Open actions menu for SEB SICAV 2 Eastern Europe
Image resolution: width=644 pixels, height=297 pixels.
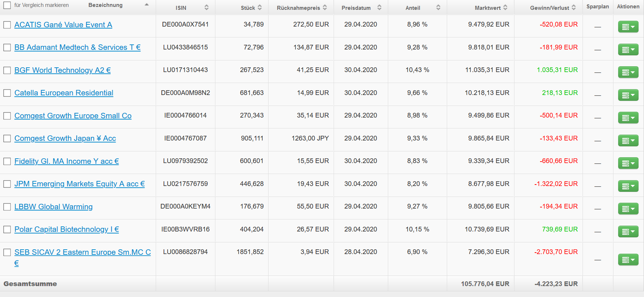click(628, 260)
